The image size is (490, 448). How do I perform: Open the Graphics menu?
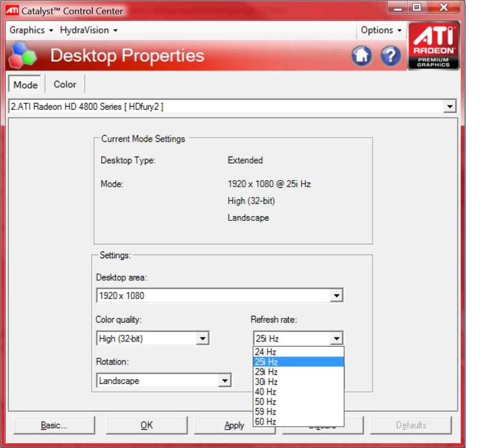point(31,30)
